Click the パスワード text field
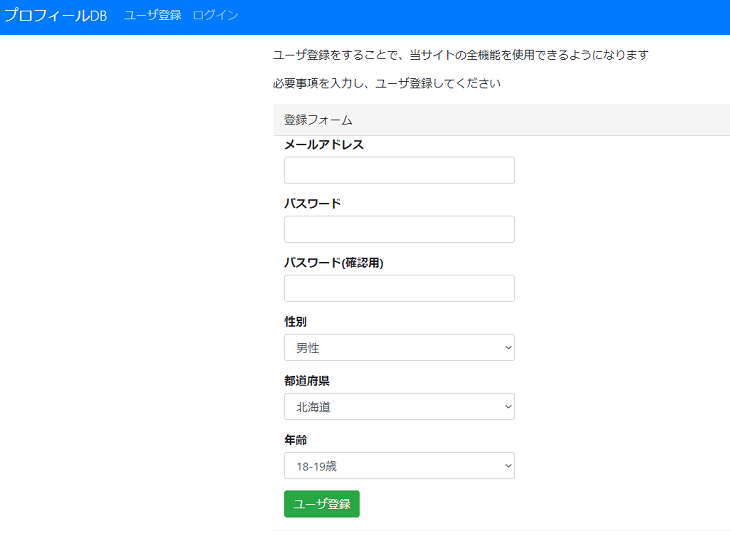The width and height of the screenshot is (730, 536). [399, 229]
